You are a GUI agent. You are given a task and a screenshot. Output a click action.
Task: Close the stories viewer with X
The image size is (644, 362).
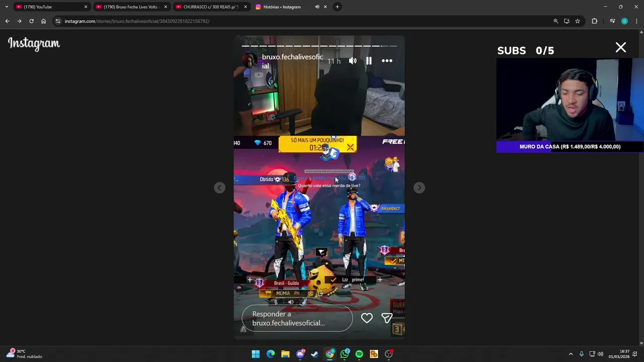pyautogui.click(x=621, y=48)
